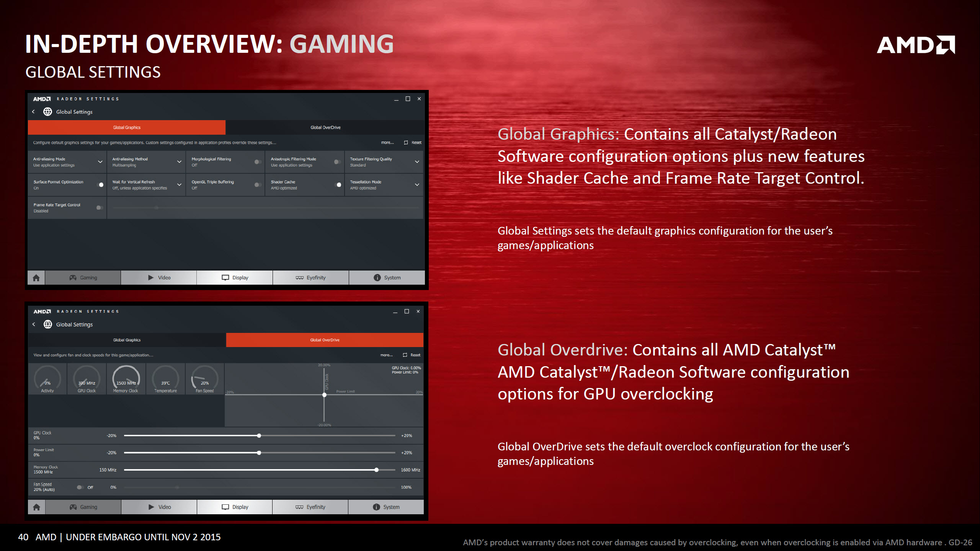Close the bottom Radeon Settings window
The image size is (980, 551).
(418, 311)
